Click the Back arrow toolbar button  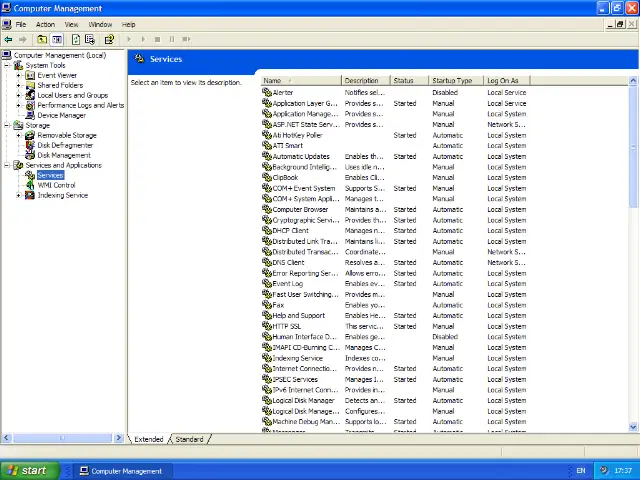pyautogui.click(x=8, y=39)
